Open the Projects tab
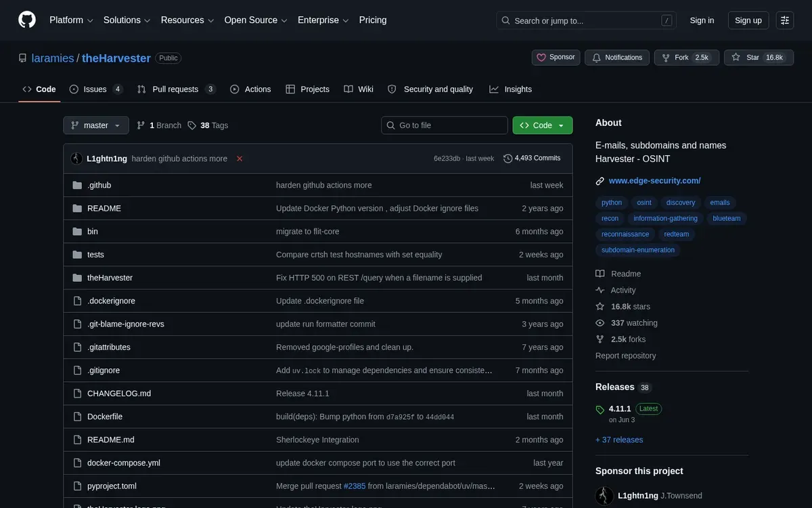This screenshot has width=812, height=508. [x=308, y=89]
